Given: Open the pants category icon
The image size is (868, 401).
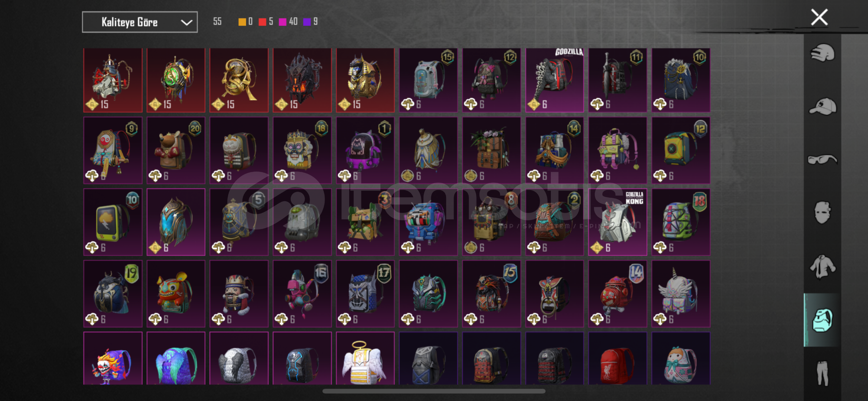Looking at the screenshot, I should [822, 373].
